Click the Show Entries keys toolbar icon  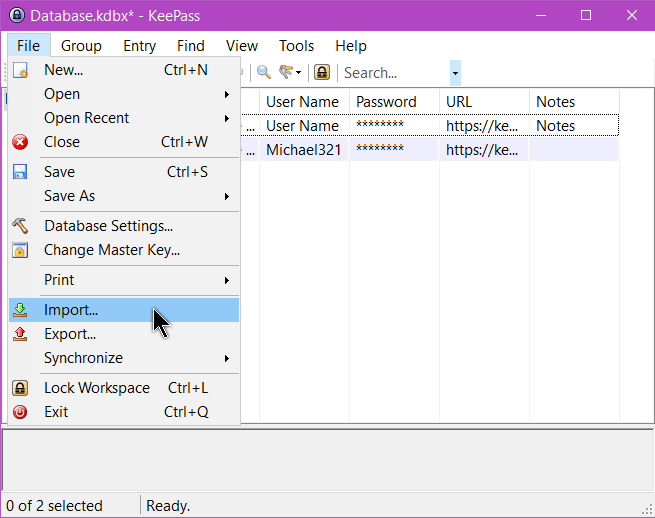click(x=287, y=72)
